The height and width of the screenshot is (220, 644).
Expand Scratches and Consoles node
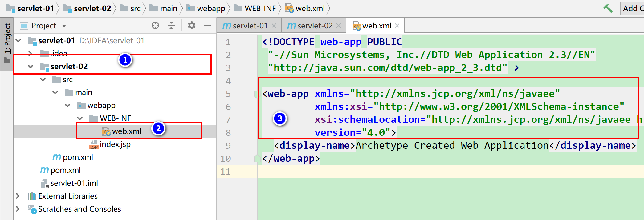pyautogui.click(x=18, y=209)
